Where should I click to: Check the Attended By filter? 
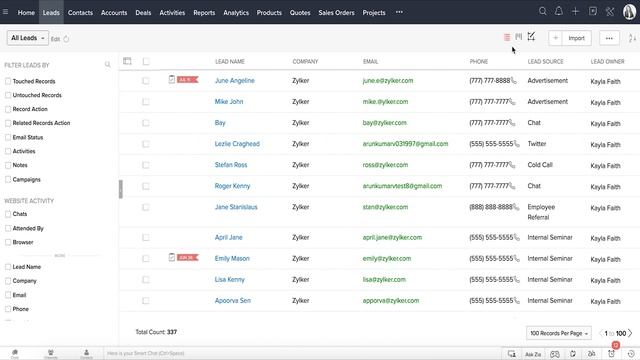coord(8,228)
